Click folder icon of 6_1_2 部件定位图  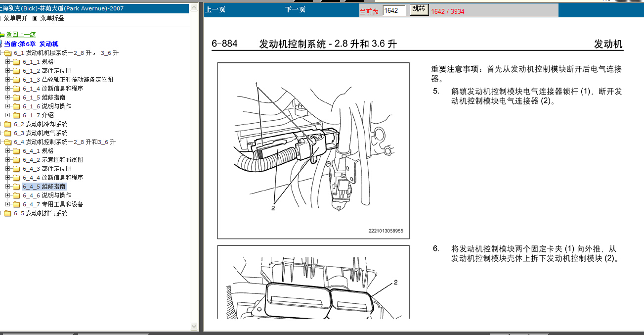click(16, 71)
